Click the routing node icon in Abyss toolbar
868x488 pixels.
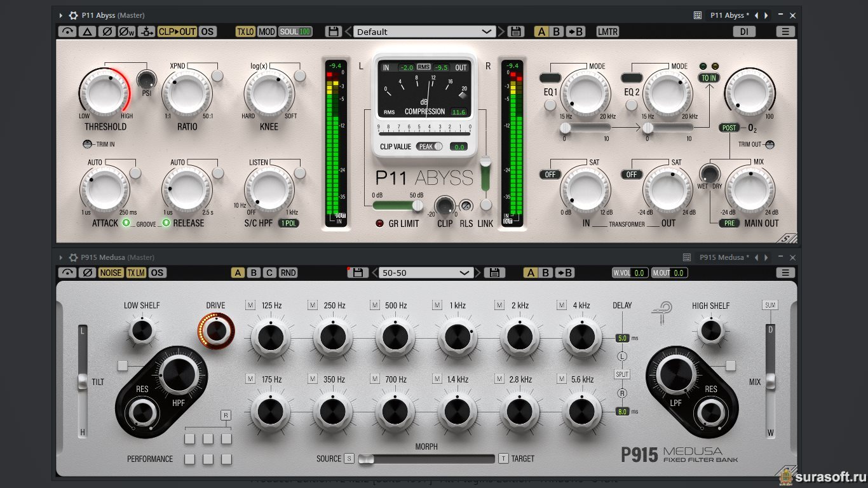click(147, 32)
